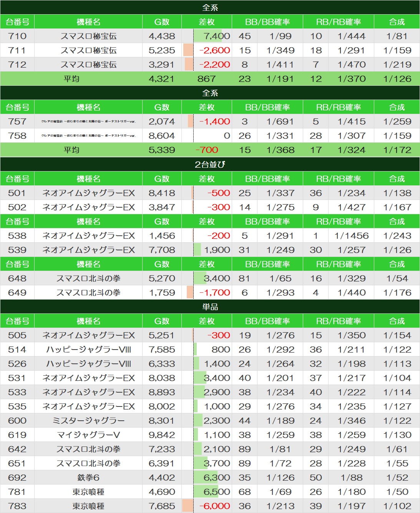Select the 1/54 combined probability cell

[x=397, y=278]
